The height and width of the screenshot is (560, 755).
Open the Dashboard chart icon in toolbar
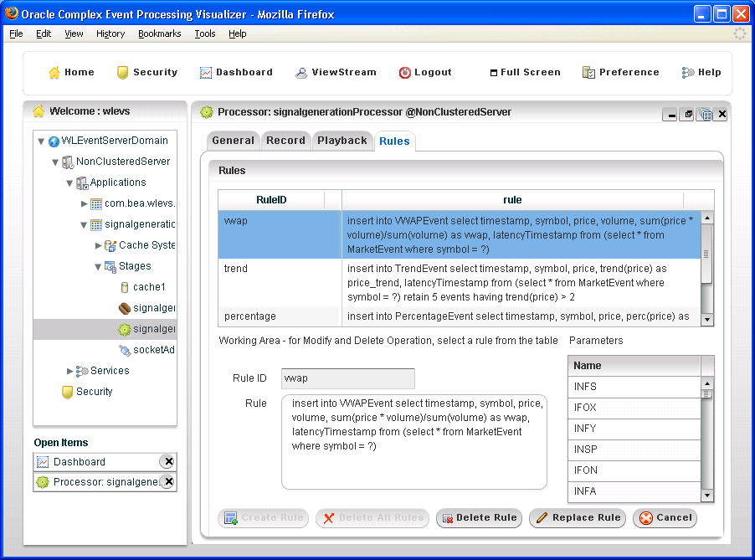[x=206, y=73]
